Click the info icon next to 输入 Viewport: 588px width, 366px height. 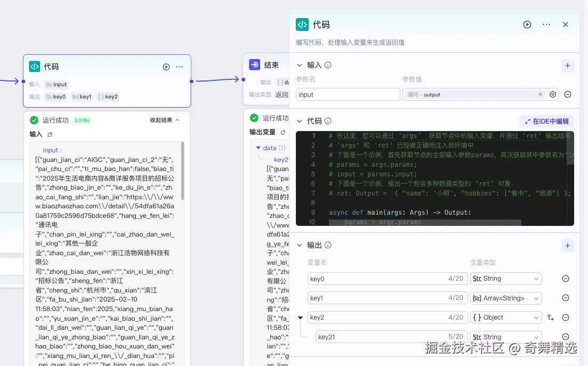click(328, 65)
